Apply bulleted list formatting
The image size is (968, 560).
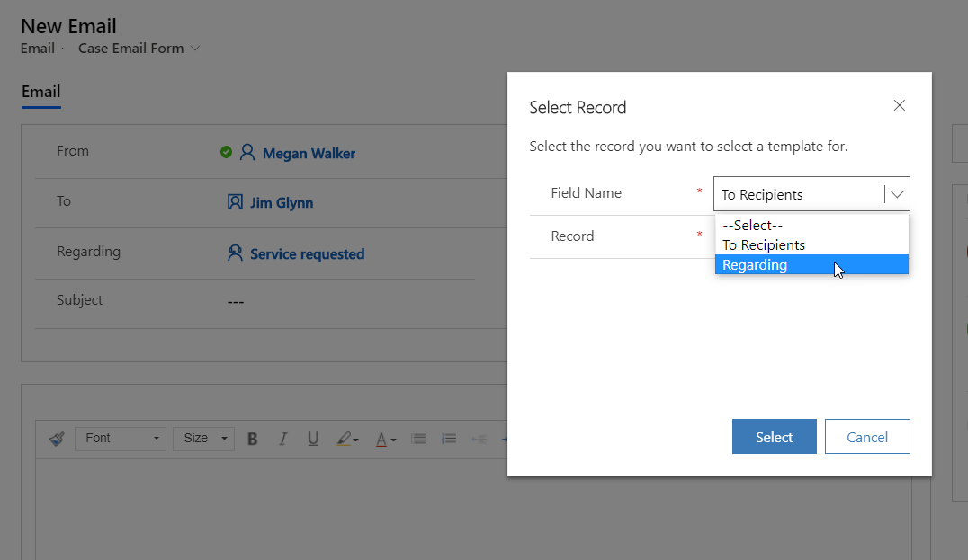click(417, 439)
